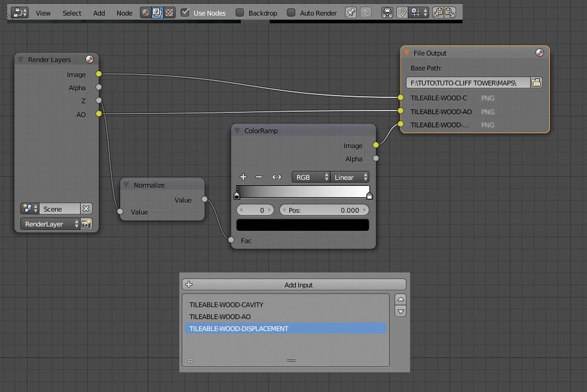The width and height of the screenshot is (587, 392).
Task: Open the snap element dropdown
Action: pos(418,13)
